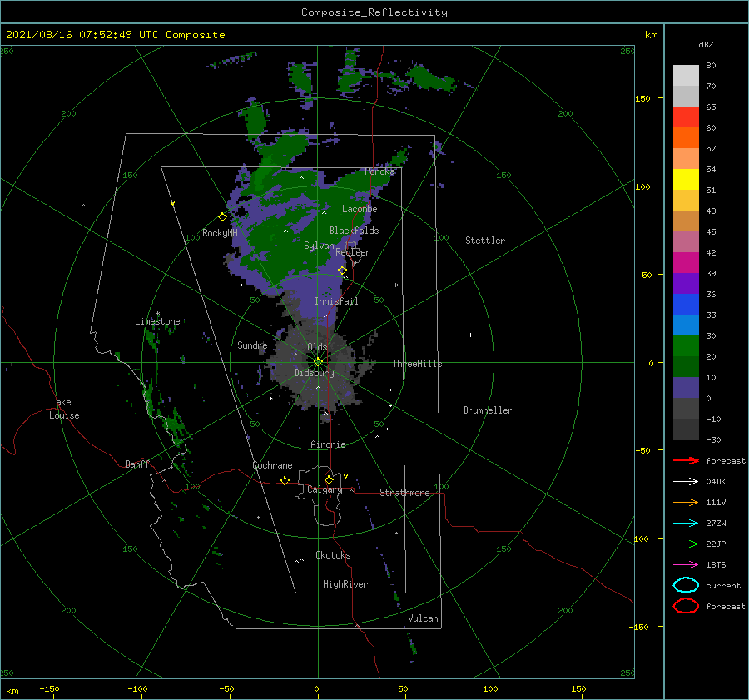This screenshot has height=700, width=749.
Task: Click the dBZ legend heading
Action: [x=706, y=44]
